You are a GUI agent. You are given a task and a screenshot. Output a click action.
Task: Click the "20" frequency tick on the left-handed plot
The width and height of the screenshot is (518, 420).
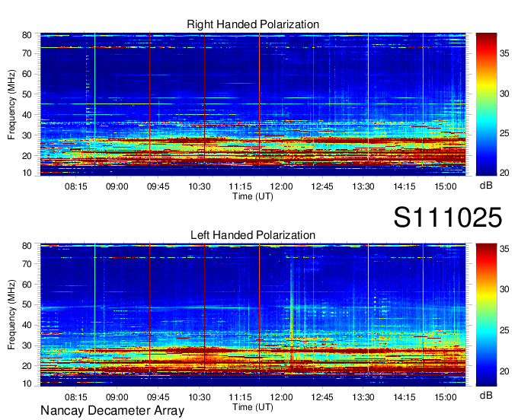(27, 366)
